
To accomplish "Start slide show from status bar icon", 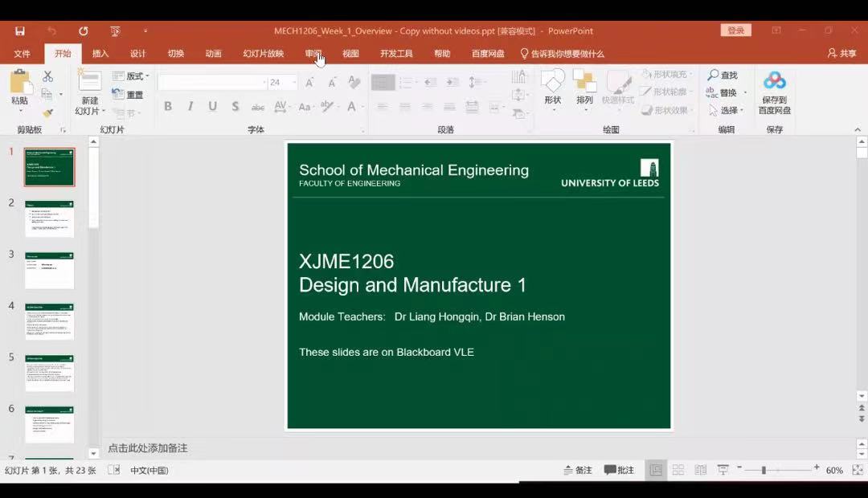I will pyautogui.click(x=723, y=470).
